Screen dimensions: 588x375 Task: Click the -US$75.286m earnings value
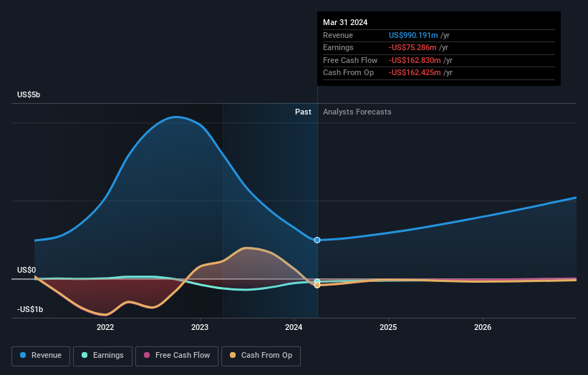[x=413, y=47]
